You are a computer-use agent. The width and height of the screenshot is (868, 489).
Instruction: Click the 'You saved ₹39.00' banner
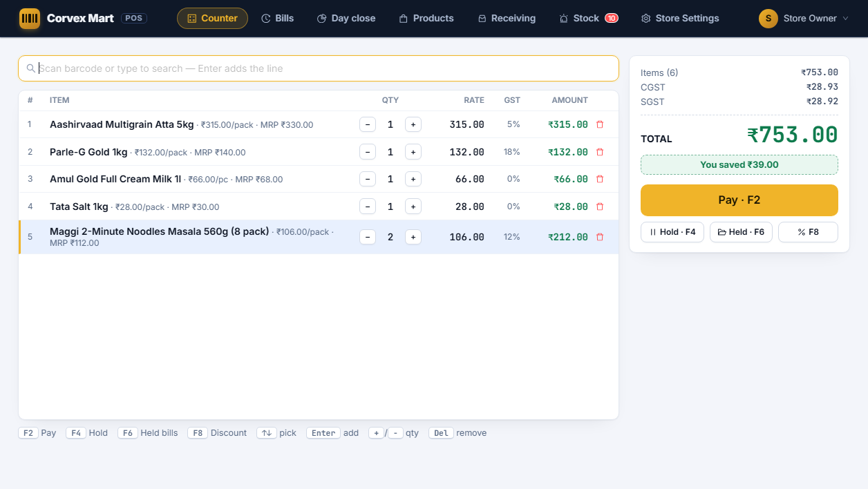pyautogui.click(x=739, y=164)
